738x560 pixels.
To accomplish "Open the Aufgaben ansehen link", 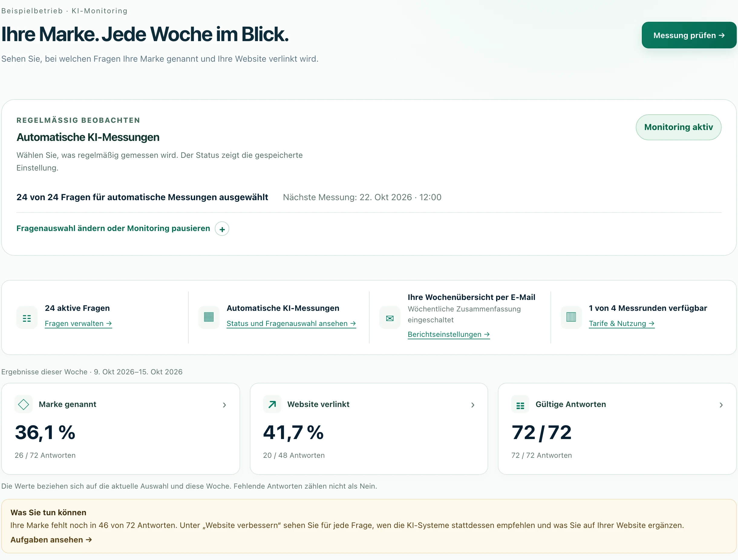I will tap(51, 540).
